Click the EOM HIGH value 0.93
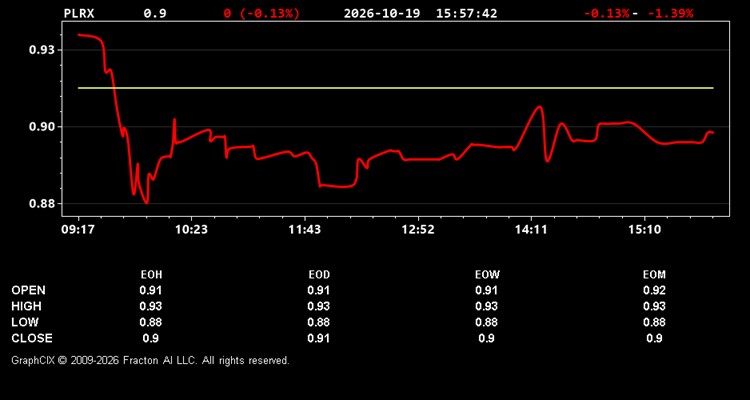 (654, 306)
